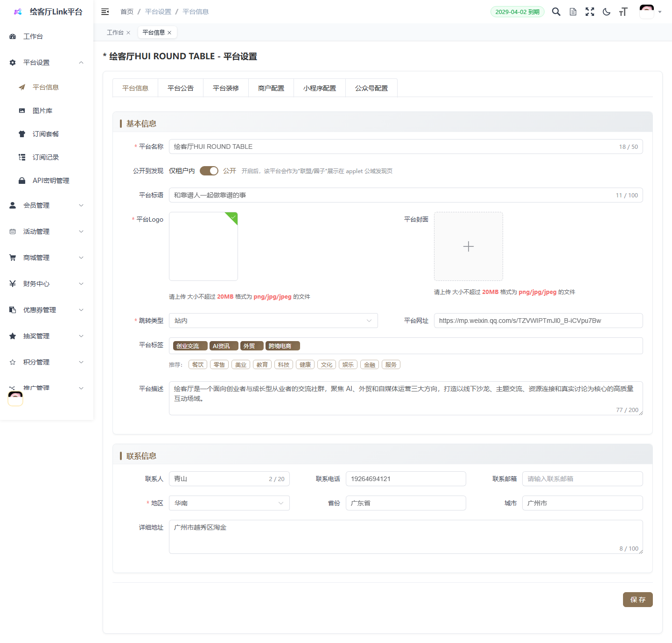Select the 平台信息 content tab
The width and height of the screenshot is (672, 643).
(x=135, y=88)
